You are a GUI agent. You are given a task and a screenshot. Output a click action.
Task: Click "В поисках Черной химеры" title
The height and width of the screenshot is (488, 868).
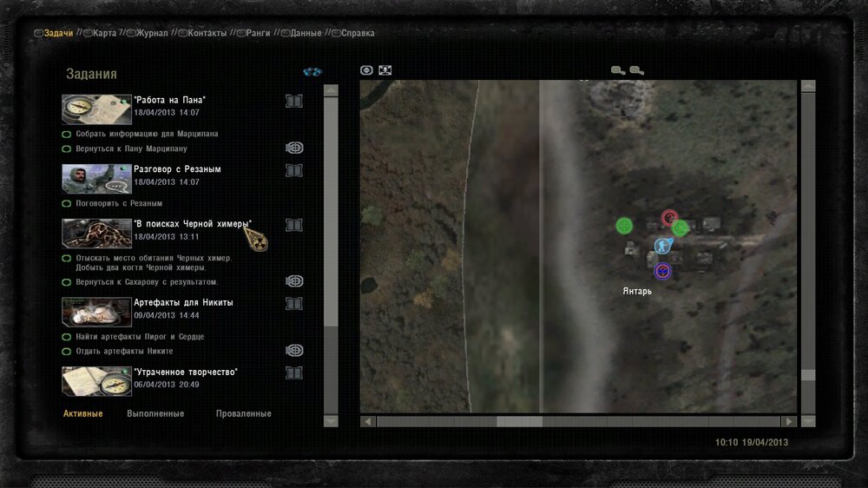click(x=193, y=224)
